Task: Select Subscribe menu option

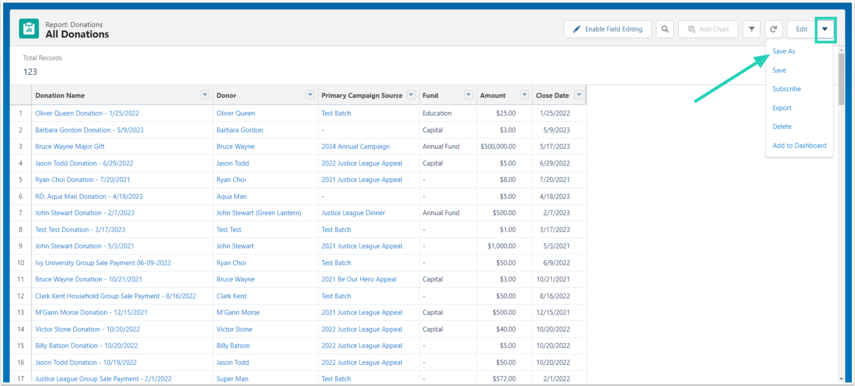Action: point(787,89)
